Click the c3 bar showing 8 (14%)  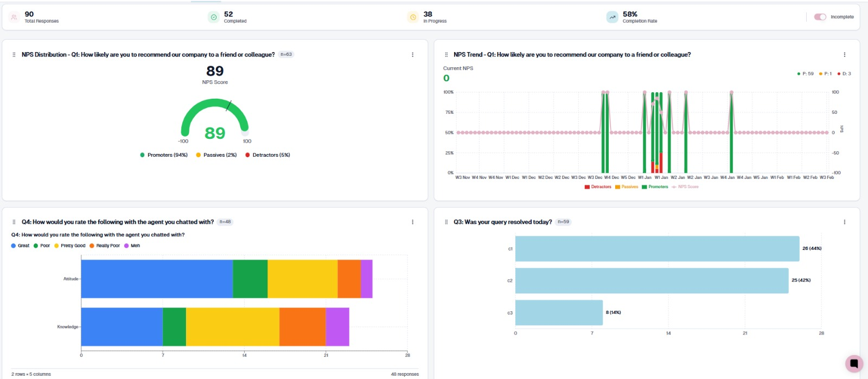[x=559, y=313]
